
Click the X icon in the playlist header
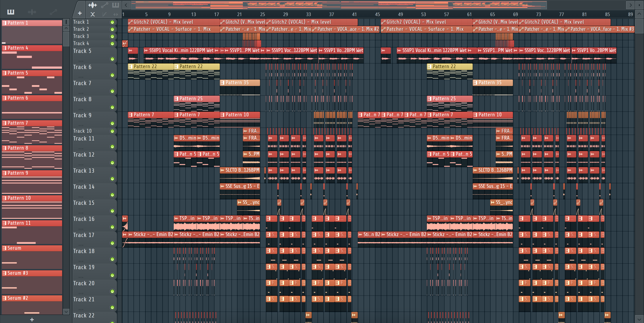pyautogui.click(x=93, y=14)
